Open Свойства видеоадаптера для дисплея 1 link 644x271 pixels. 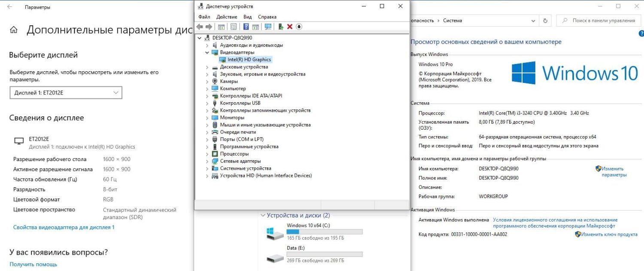[64, 227]
